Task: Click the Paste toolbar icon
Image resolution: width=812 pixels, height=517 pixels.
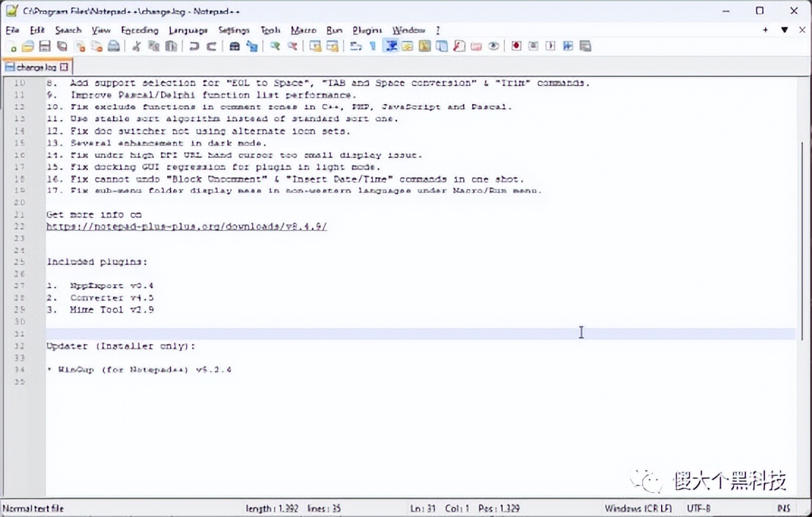Action: click(x=171, y=47)
